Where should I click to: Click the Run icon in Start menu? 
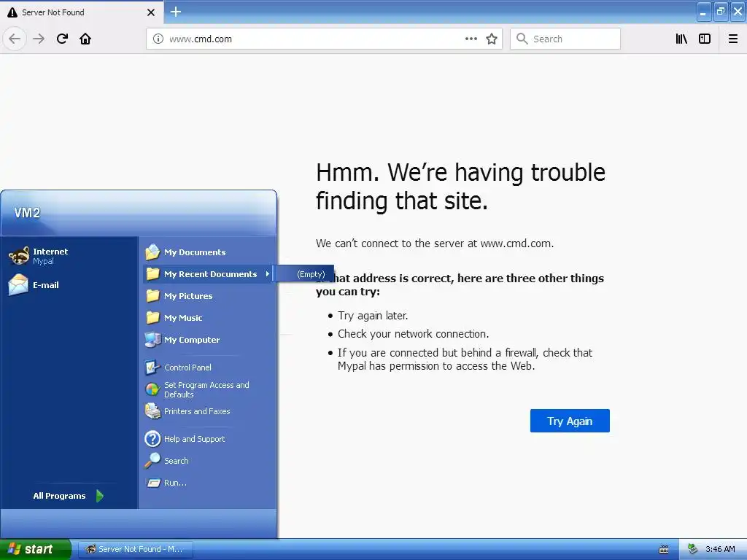(x=153, y=483)
